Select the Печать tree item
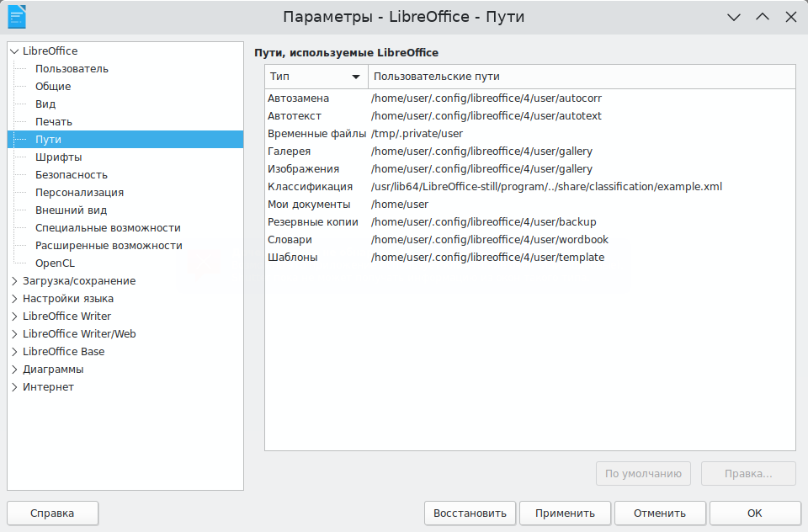The width and height of the screenshot is (808, 532). (54, 122)
